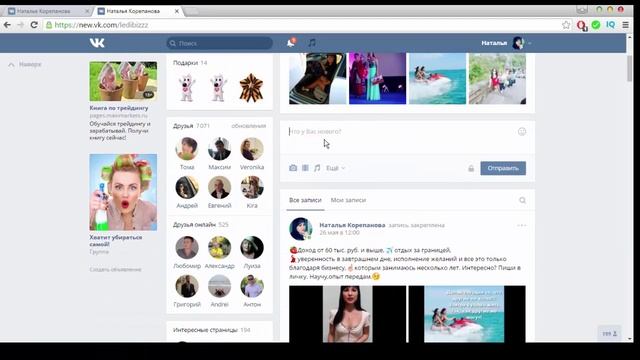Open friend Андрей's avatar

(187, 188)
